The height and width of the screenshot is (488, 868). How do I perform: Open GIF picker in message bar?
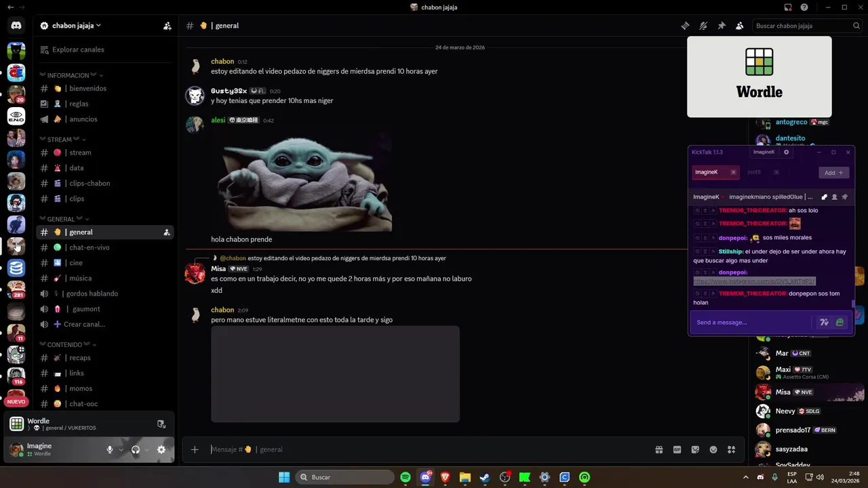(677, 449)
